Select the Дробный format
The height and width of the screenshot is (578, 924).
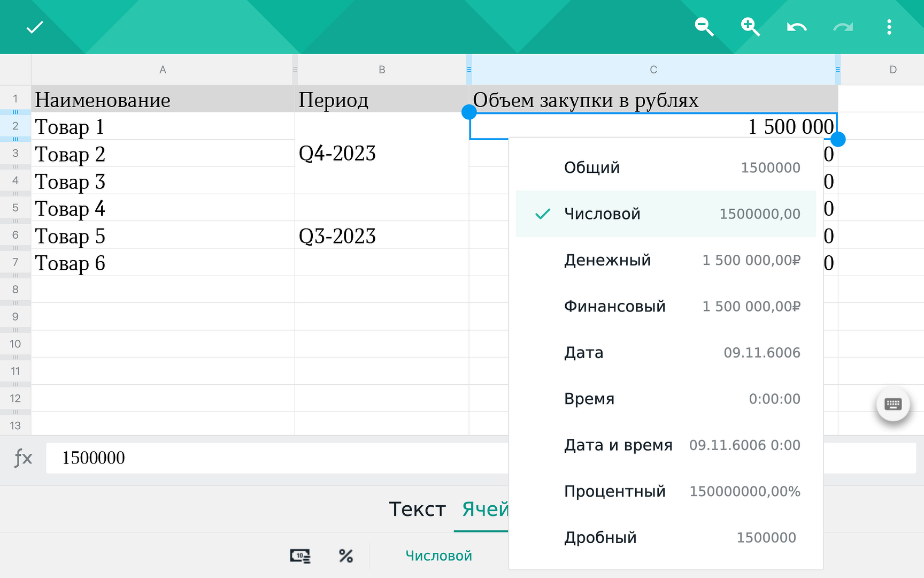[x=666, y=537]
